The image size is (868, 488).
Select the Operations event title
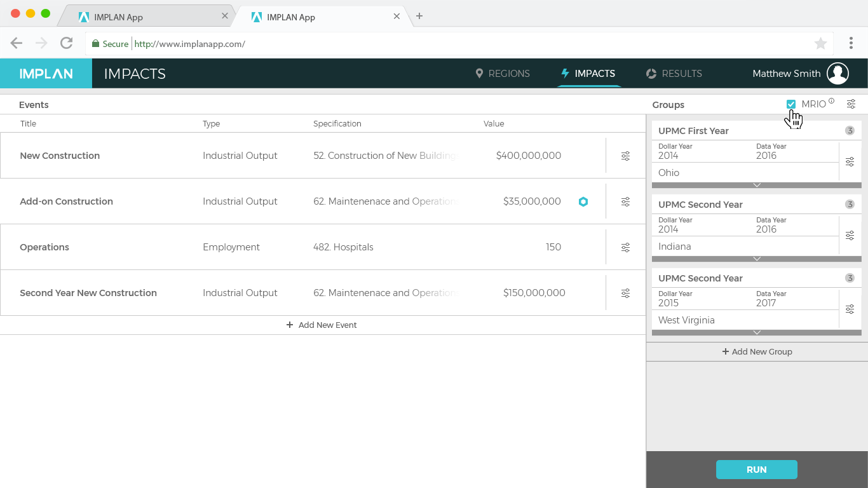tap(44, 247)
